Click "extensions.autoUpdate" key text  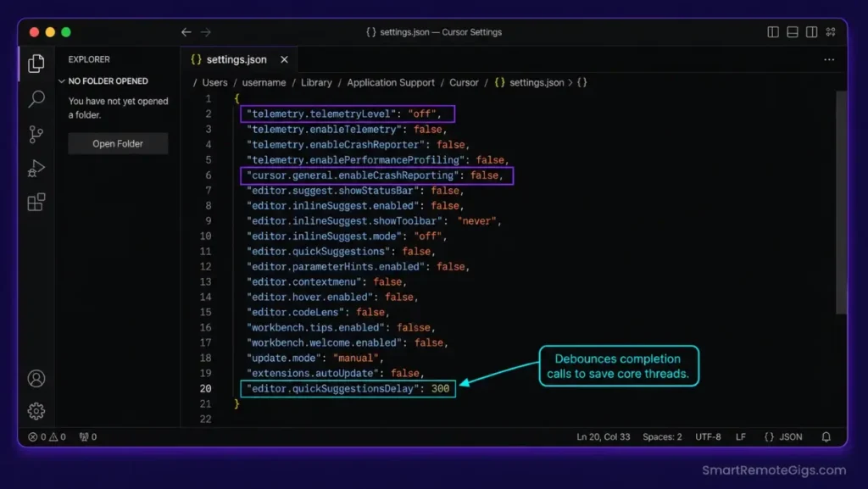(313, 374)
